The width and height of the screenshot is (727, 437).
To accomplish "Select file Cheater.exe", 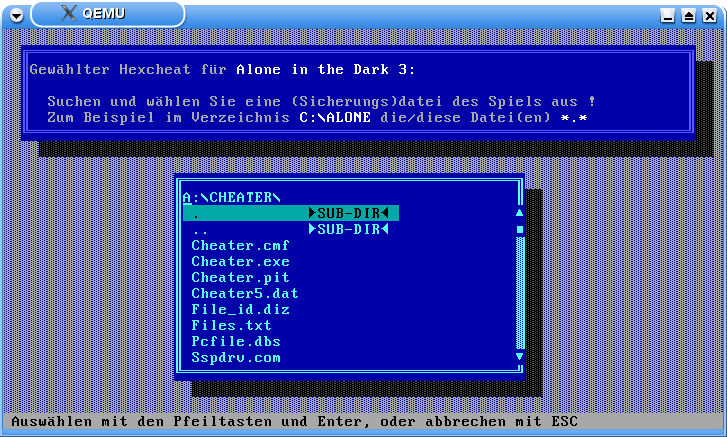I will (240, 261).
